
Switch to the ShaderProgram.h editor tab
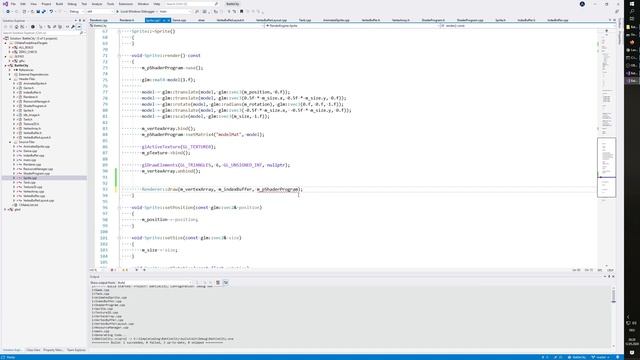pyautogui.click(x=433, y=20)
